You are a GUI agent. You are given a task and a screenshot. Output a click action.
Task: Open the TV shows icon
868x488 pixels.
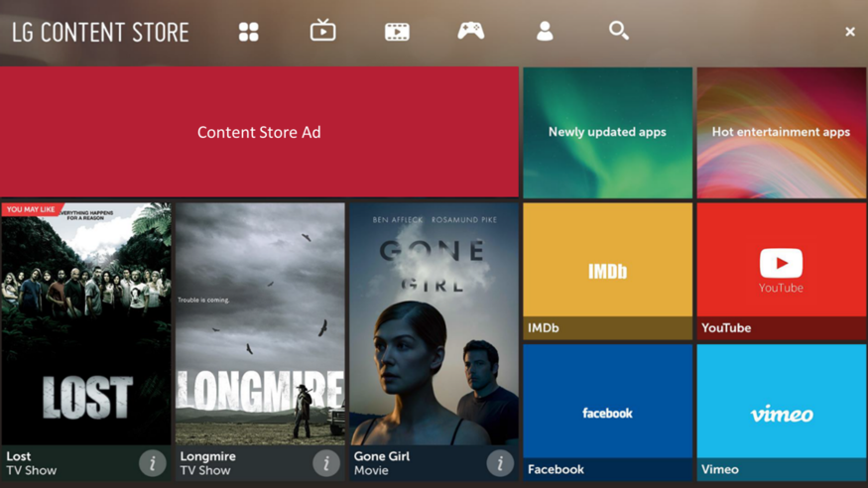322,31
